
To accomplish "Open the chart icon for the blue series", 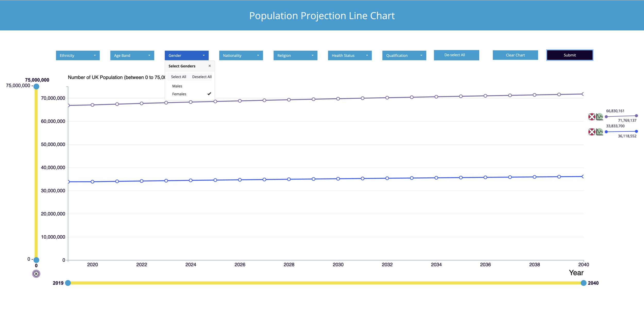I will click(600, 132).
